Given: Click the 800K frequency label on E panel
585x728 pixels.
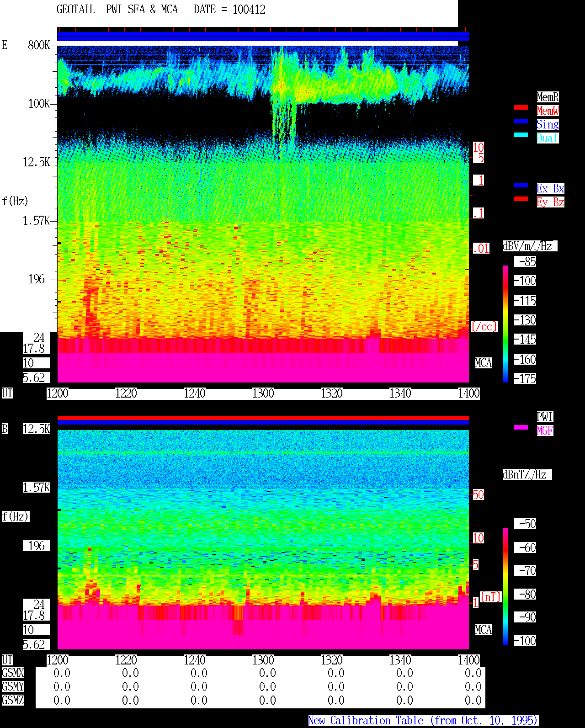Looking at the screenshot, I should pyautogui.click(x=39, y=45).
